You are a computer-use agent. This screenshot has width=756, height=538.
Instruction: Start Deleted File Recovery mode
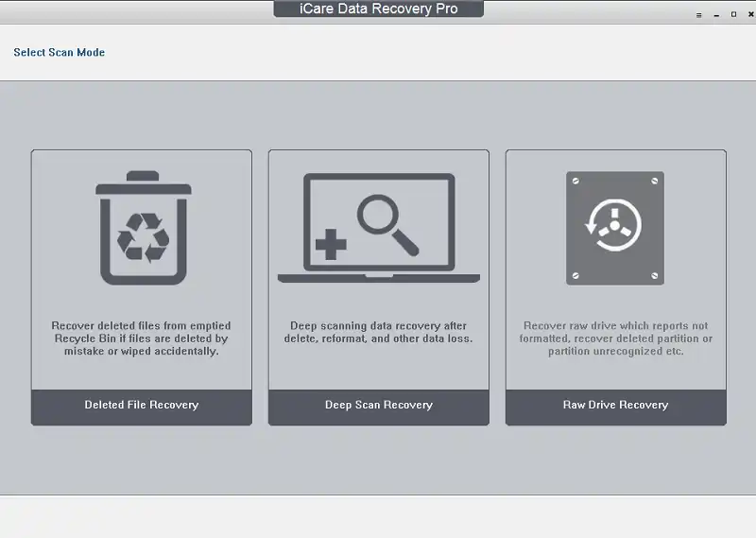coord(142,405)
